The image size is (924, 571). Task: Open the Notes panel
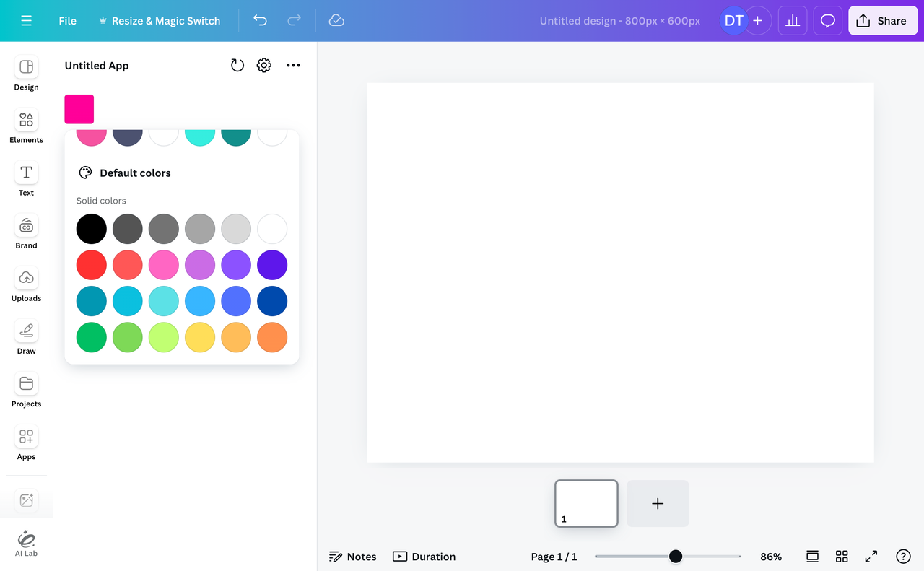(353, 557)
